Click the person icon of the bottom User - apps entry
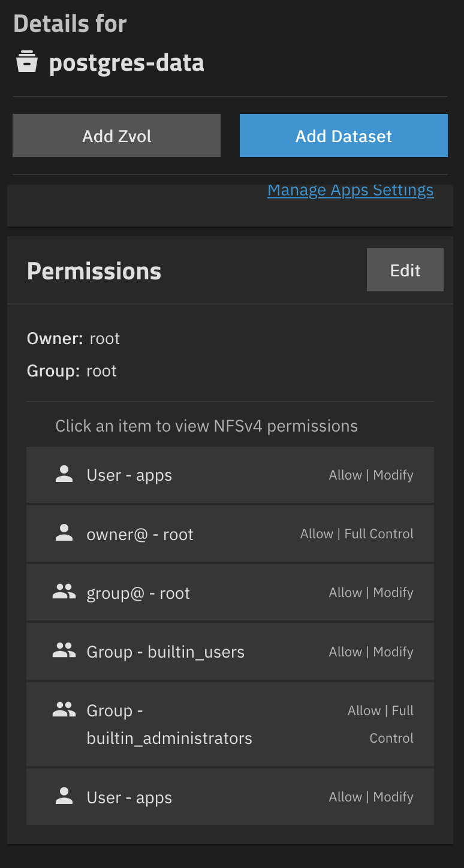The width and height of the screenshot is (464, 868). [x=64, y=797]
